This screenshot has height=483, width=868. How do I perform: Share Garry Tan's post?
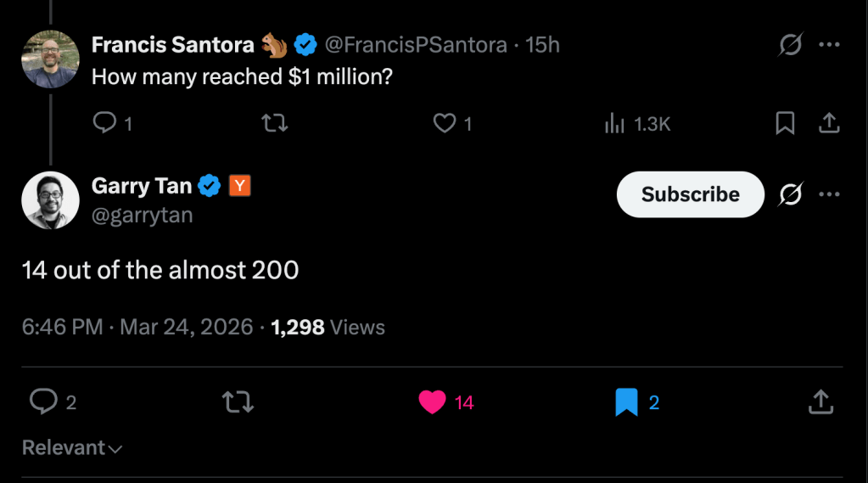coord(820,402)
